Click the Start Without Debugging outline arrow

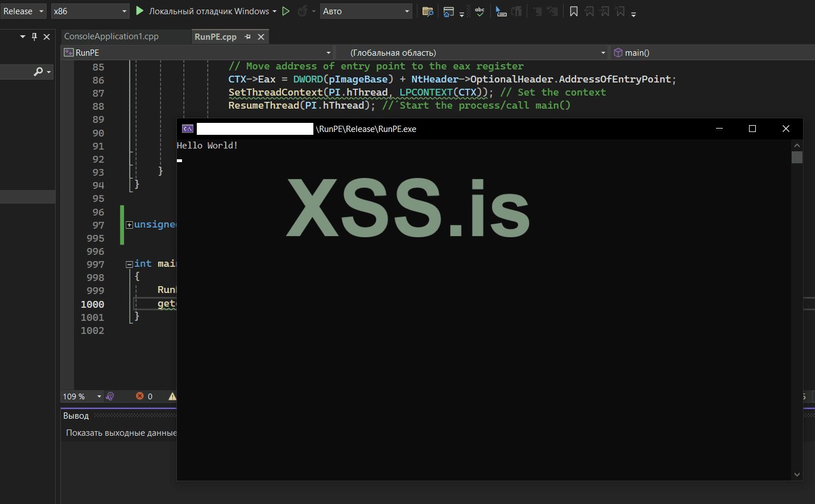[x=286, y=11]
